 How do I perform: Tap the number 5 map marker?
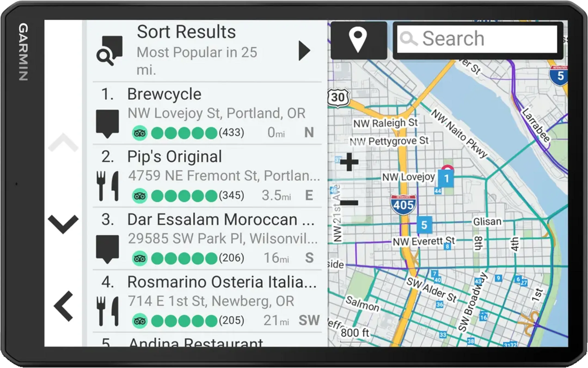424,225
